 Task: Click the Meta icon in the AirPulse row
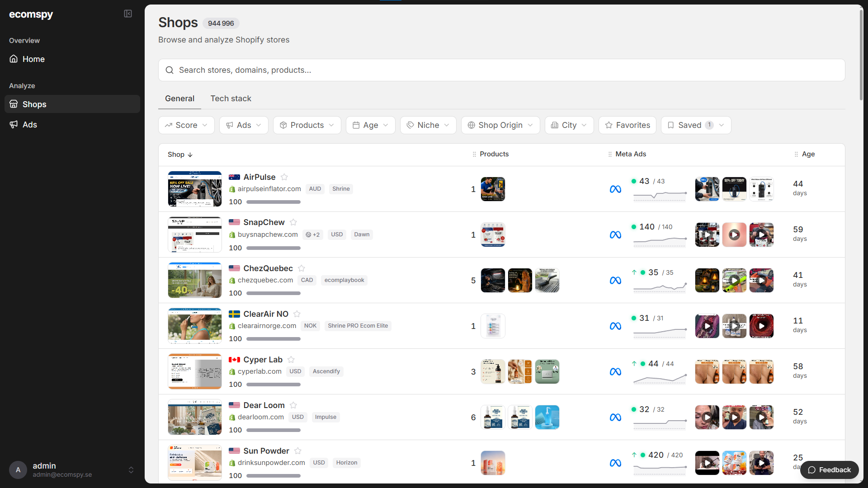pos(615,189)
